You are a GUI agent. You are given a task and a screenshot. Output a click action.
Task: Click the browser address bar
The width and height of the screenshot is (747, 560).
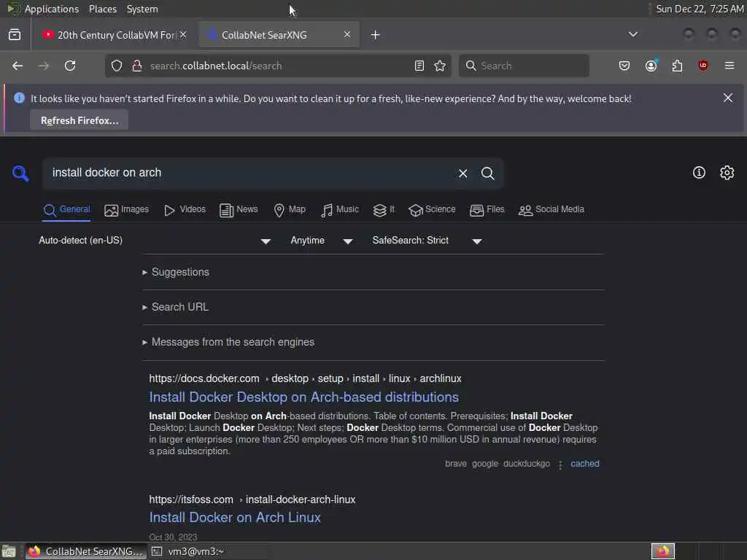click(x=279, y=66)
